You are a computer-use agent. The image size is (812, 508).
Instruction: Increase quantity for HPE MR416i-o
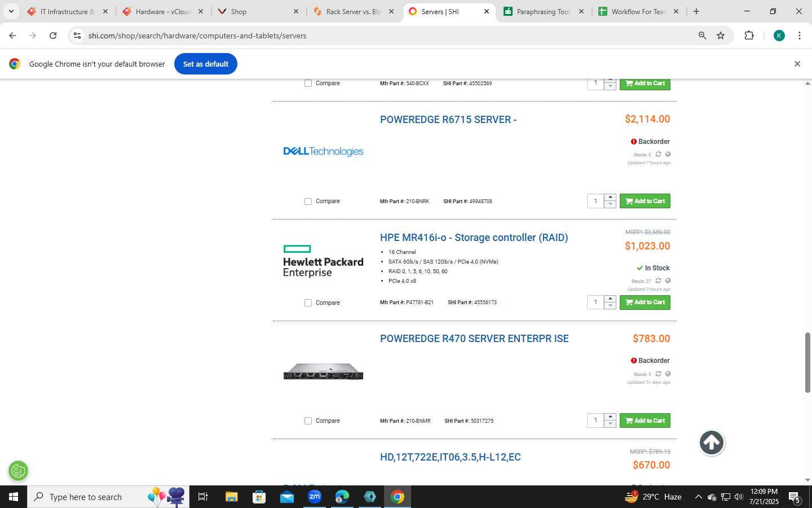click(610, 299)
